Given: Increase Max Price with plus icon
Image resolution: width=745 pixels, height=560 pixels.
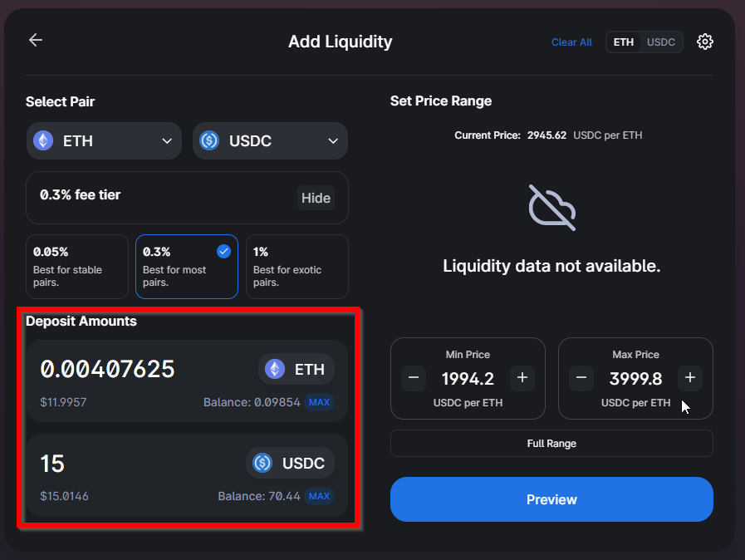Looking at the screenshot, I should pos(690,378).
